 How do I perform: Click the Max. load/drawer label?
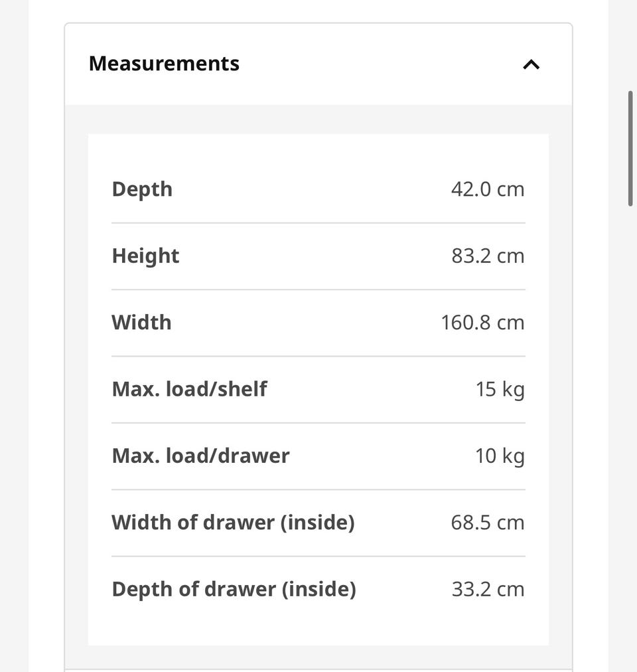[200, 456]
